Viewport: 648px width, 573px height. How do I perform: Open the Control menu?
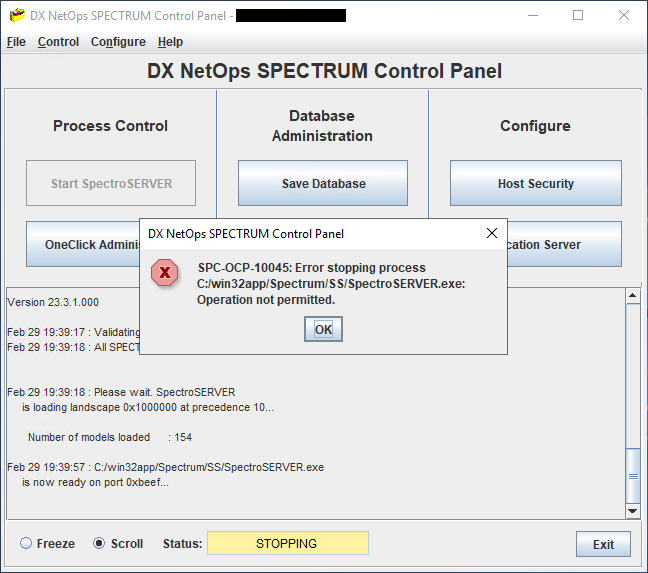coord(58,42)
